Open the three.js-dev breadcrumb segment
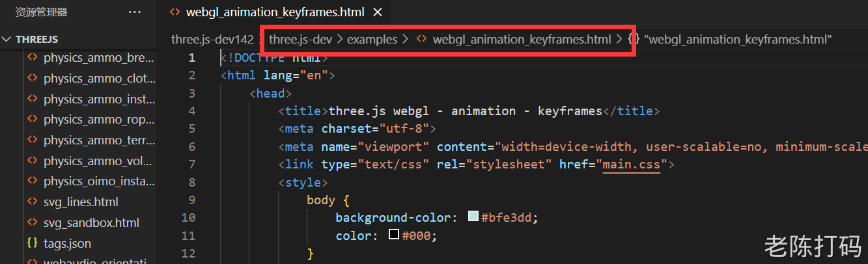 click(300, 40)
